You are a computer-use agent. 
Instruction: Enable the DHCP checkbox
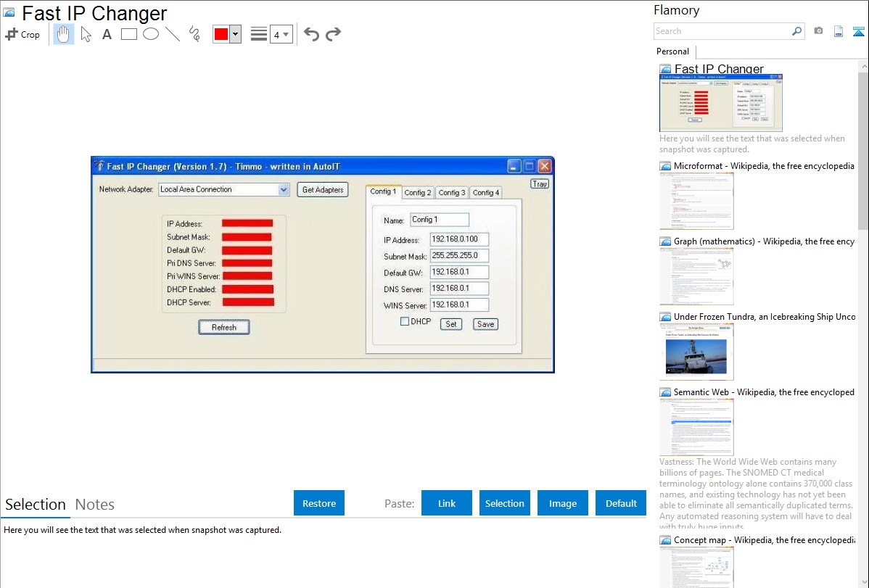click(405, 321)
